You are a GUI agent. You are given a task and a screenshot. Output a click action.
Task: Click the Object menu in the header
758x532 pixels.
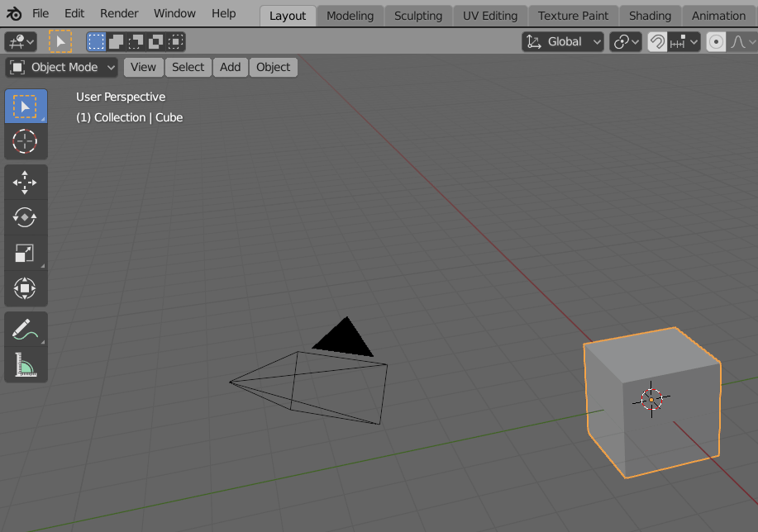click(273, 67)
